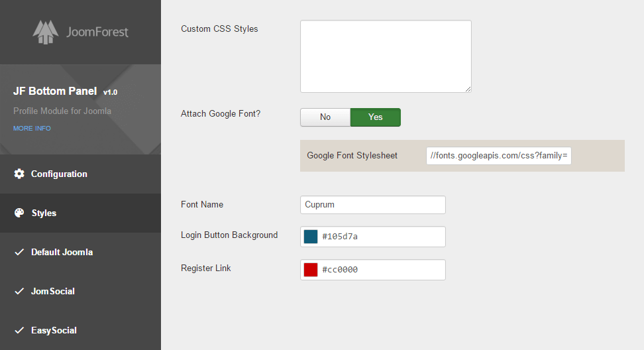Click the checkmark icon beside EasySocial
The image size is (644, 350).
tap(19, 330)
